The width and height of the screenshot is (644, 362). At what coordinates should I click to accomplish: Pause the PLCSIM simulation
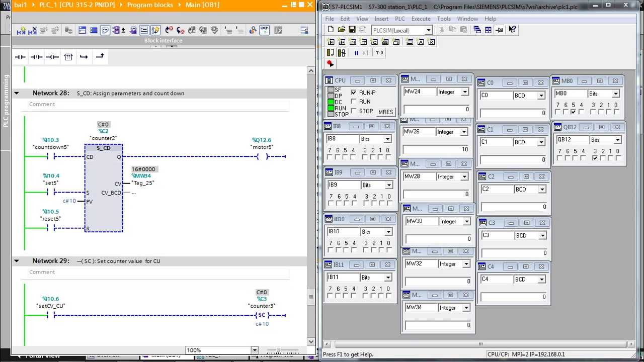coord(356,53)
